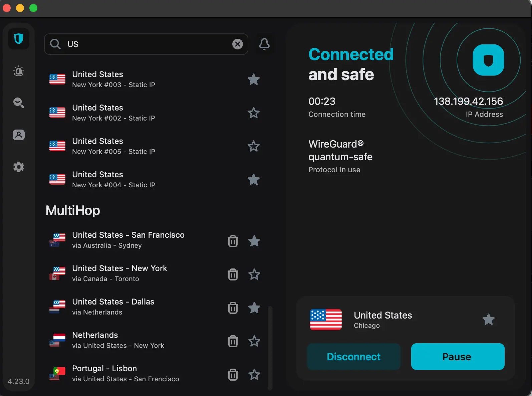This screenshot has width=532, height=396.
Task: Open the Alert siren sidebar icon
Action: 19,71
